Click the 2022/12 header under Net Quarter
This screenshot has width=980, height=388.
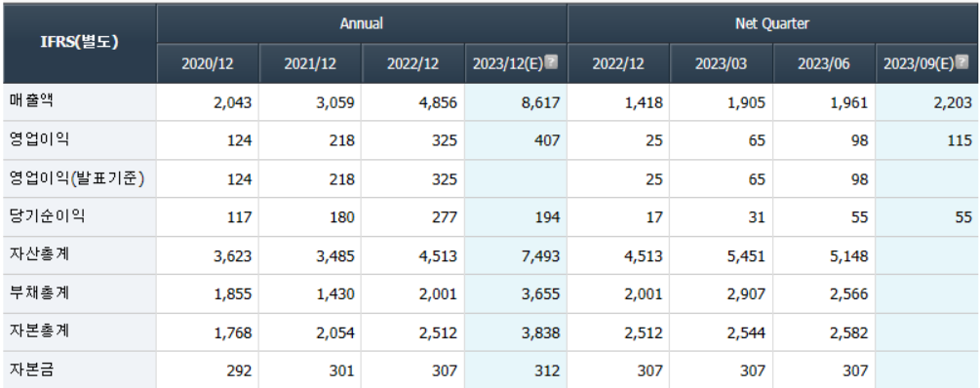click(618, 63)
